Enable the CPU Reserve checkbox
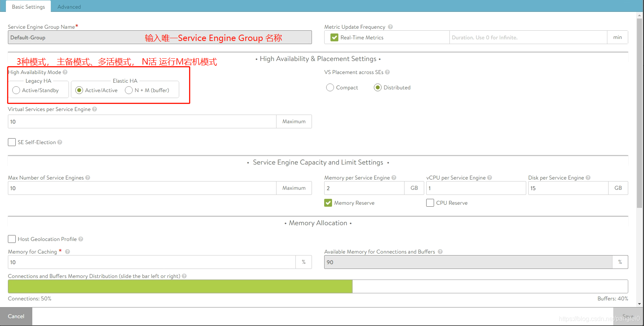644x326 pixels. [x=430, y=203]
